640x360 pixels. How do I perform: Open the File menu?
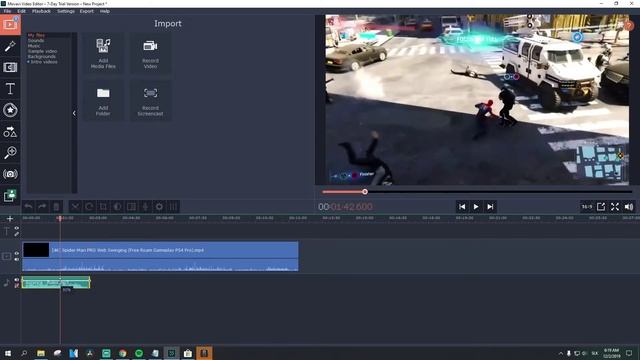pos(7,11)
